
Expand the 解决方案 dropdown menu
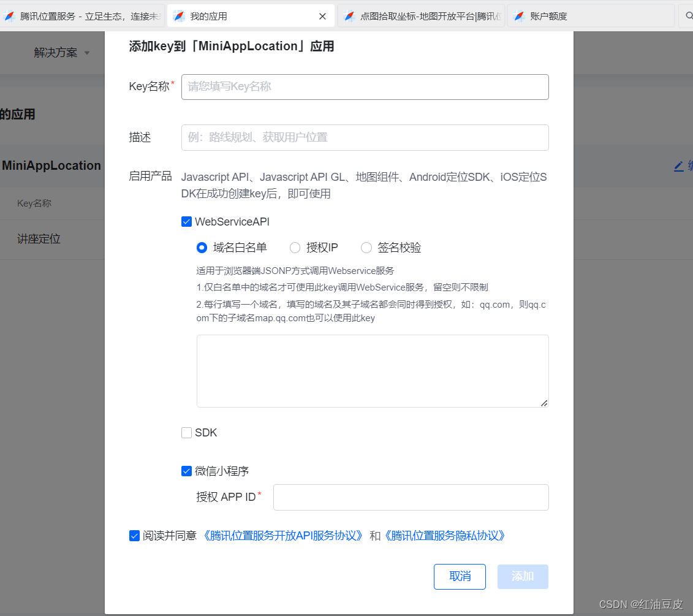coord(62,53)
